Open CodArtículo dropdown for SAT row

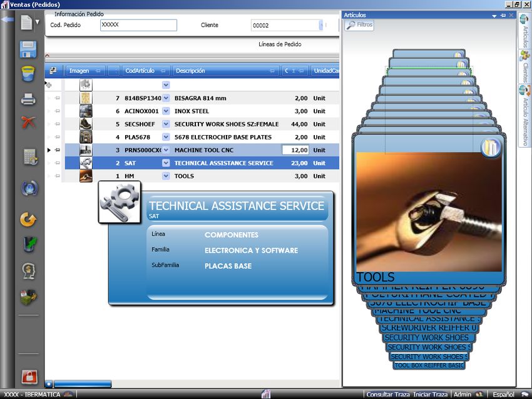pyautogui.click(x=166, y=163)
